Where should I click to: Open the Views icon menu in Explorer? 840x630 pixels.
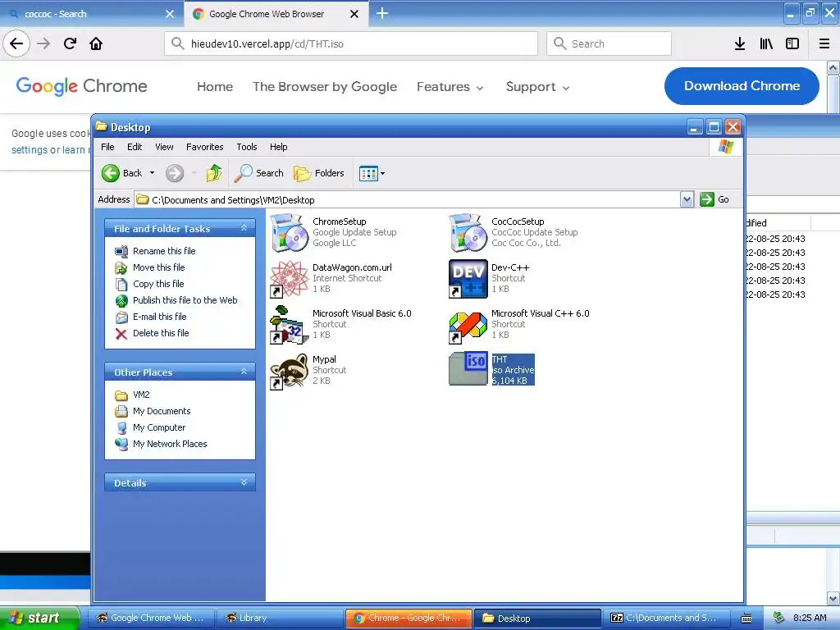pyautogui.click(x=372, y=174)
